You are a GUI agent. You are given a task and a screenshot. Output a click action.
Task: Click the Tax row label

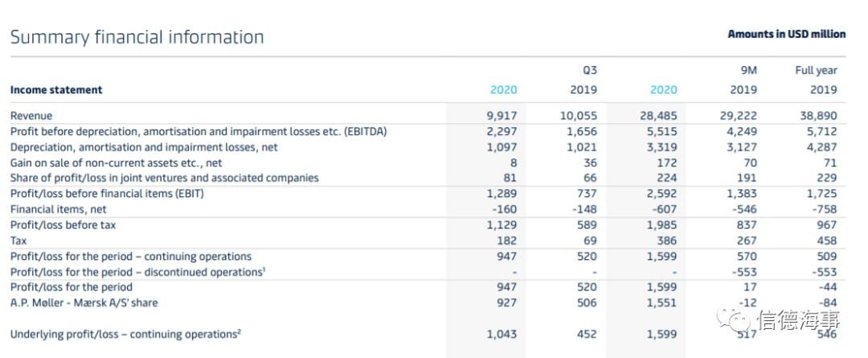18,241
